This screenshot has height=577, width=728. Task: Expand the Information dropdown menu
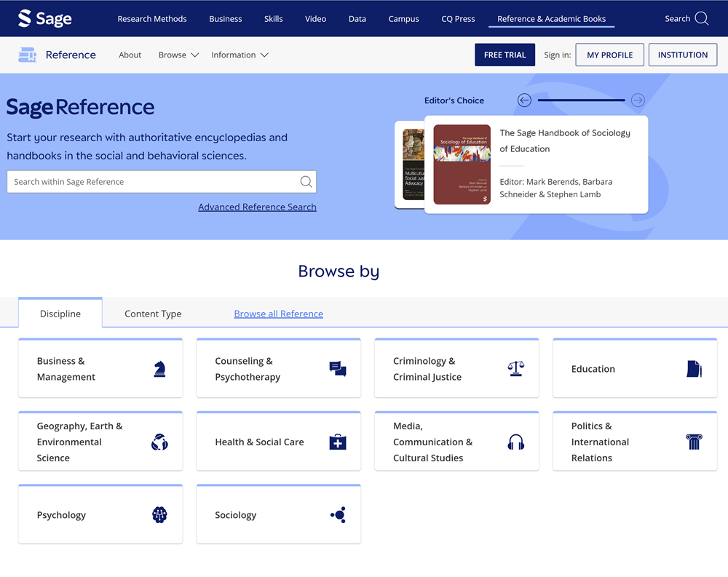click(240, 55)
